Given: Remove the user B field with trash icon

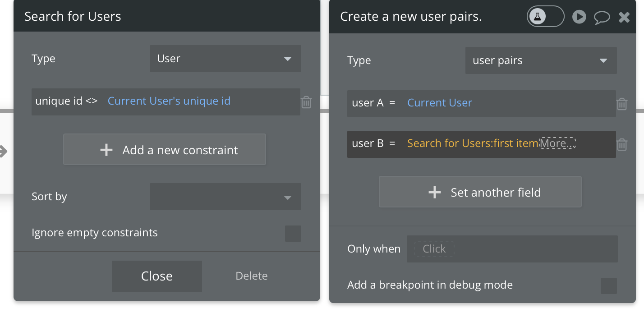Looking at the screenshot, I should coord(622,145).
